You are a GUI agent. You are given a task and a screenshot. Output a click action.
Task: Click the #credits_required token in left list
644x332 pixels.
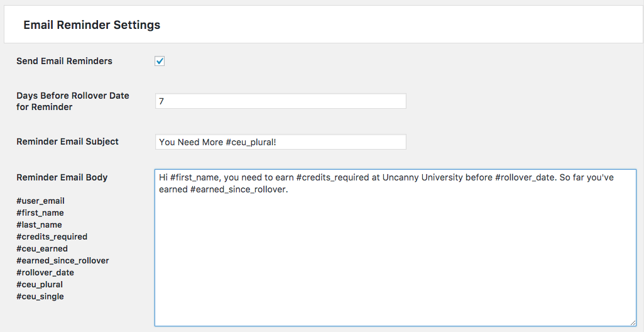point(52,237)
